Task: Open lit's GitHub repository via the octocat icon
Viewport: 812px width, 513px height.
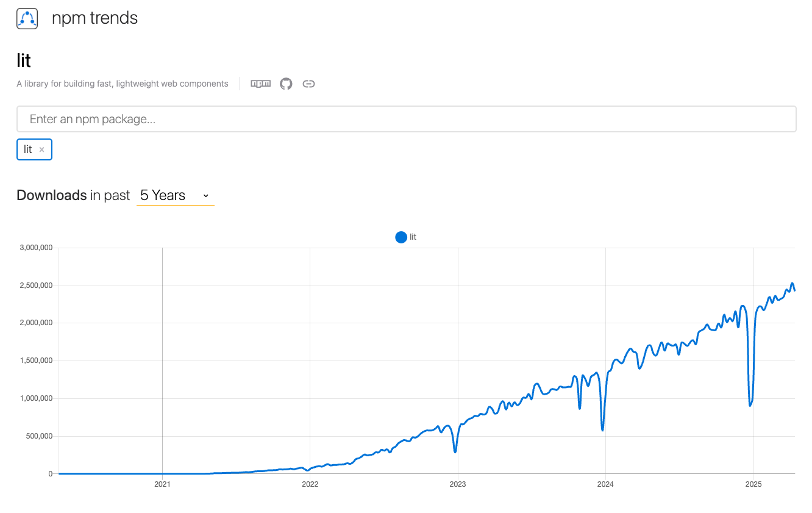Action: (x=286, y=84)
